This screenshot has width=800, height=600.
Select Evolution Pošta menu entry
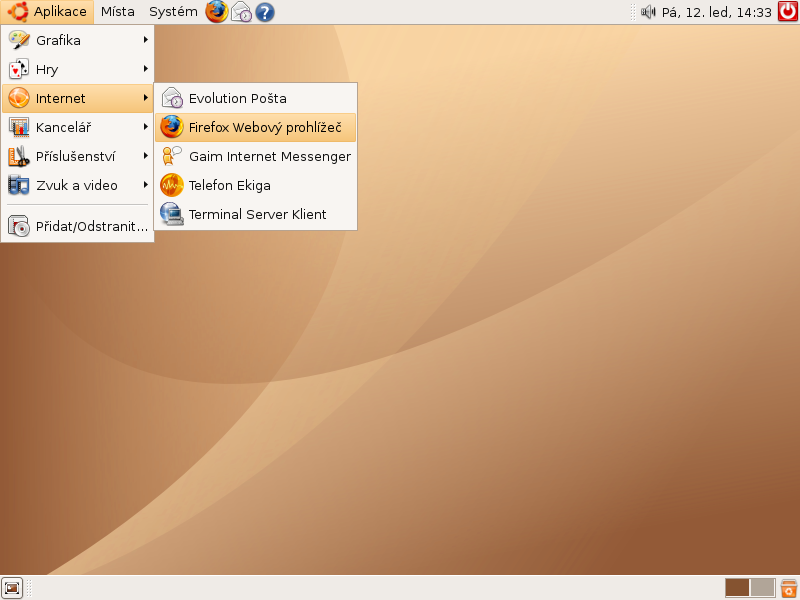coord(255,98)
